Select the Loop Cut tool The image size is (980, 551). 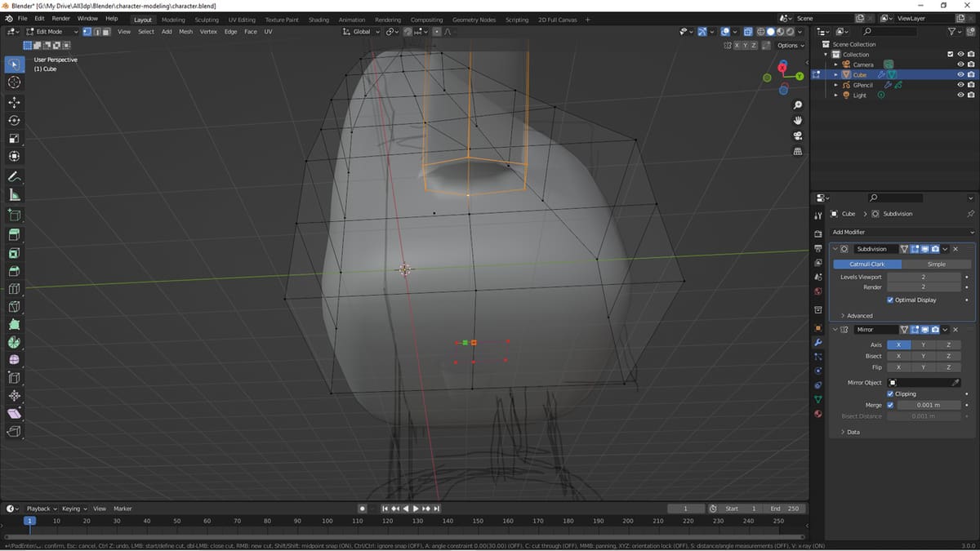pyautogui.click(x=14, y=289)
